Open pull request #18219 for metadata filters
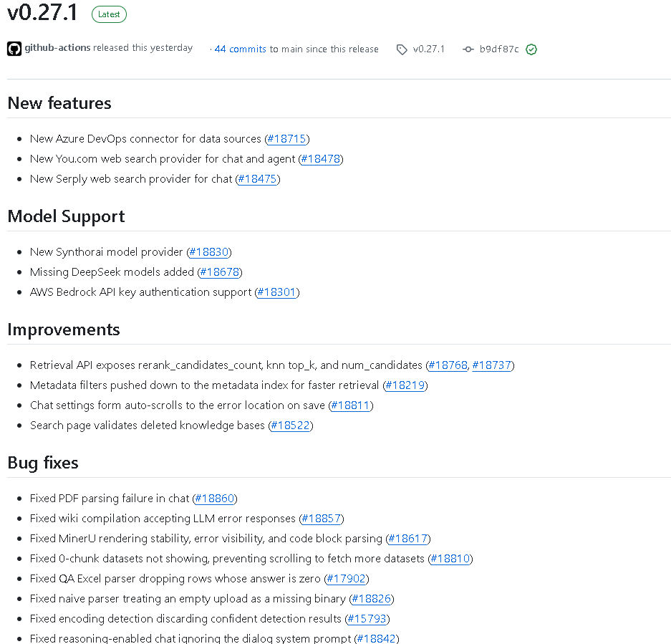671x644 pixels. pos(405,385)
